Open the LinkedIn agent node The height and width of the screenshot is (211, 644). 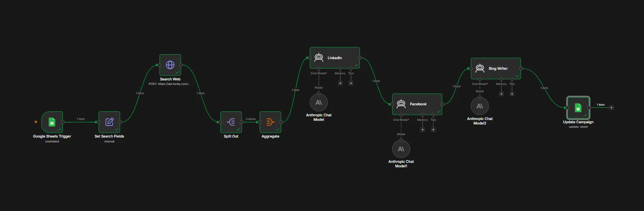pos(335,58)
